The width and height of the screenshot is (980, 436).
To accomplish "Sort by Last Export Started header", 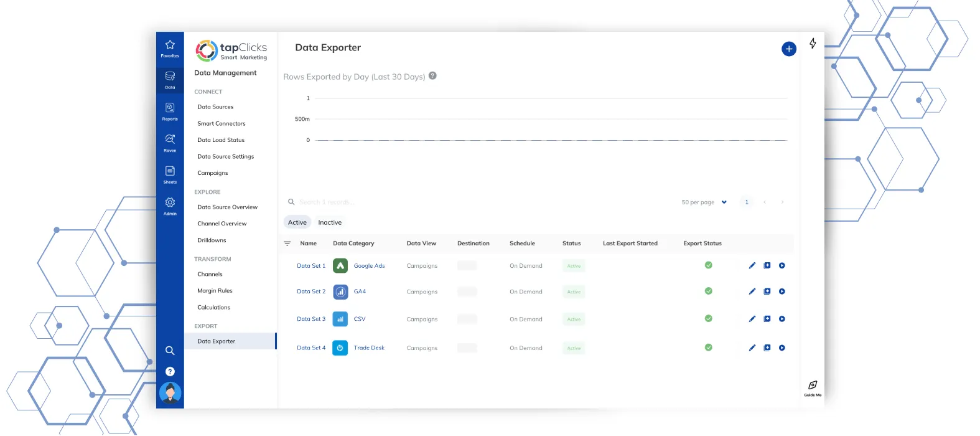I will 630,244.
